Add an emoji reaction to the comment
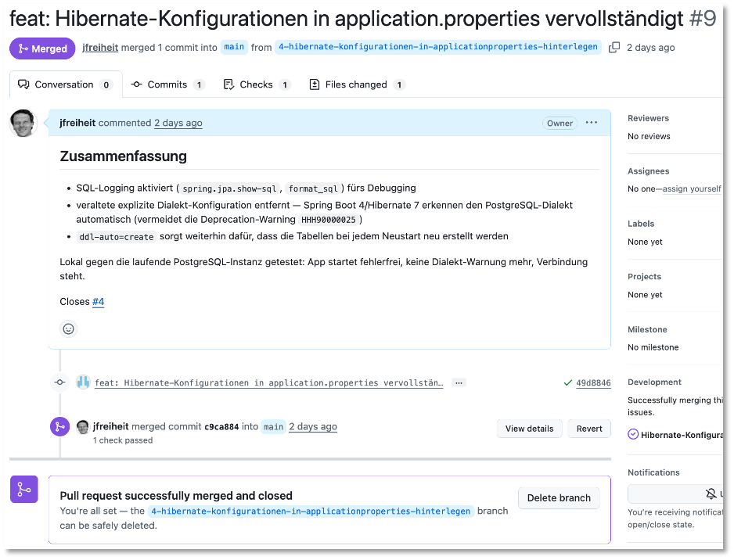The height and width of the screenshot is (560, 734). 68,329
